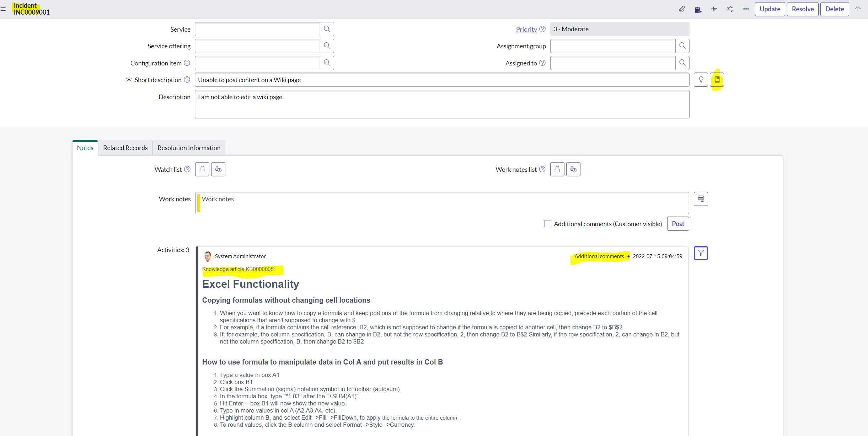Unlock the Work notes list field
Viewport: 868px width, 436px height.
point(557,169)
